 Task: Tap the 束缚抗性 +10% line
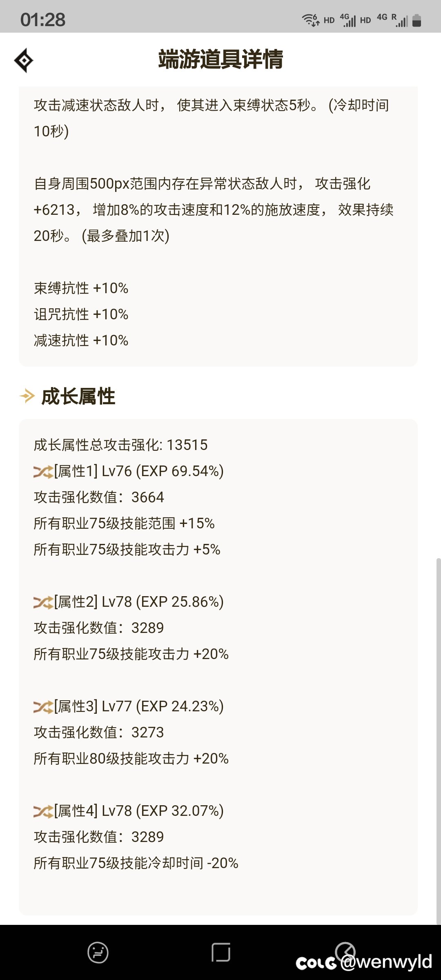81,288
